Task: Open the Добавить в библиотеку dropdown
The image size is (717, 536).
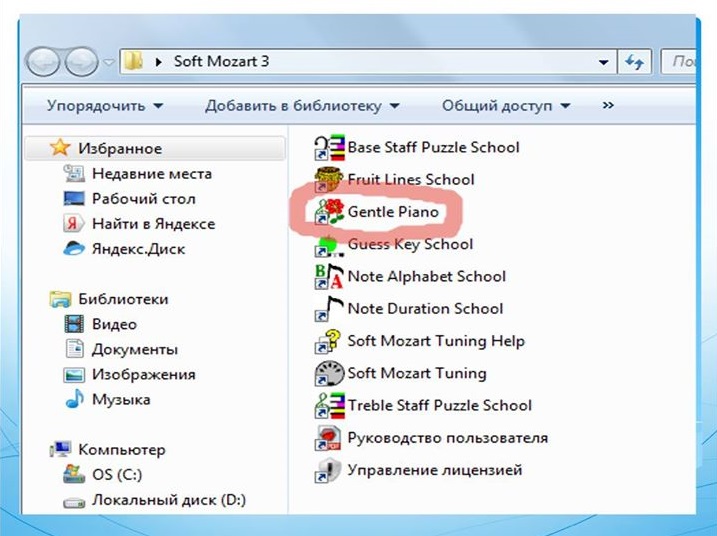Action: [302, 106]
